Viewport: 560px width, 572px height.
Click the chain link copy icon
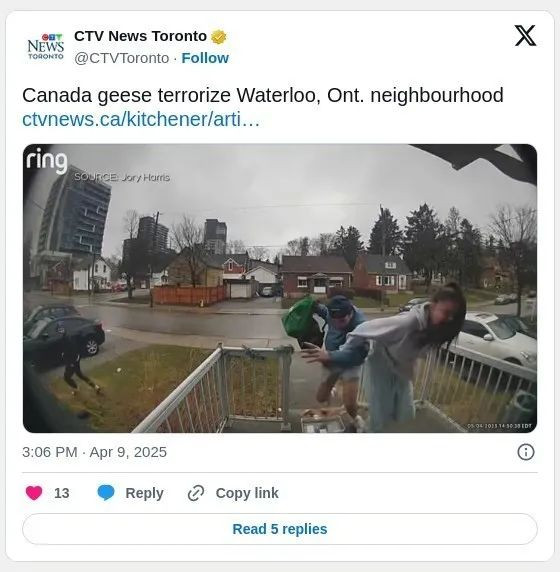coord(196,493)
